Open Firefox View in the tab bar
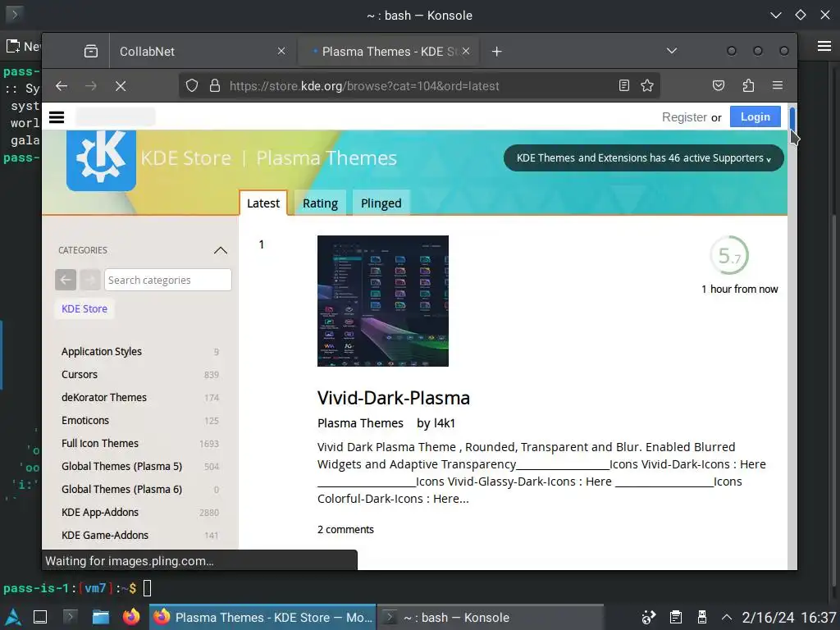Screen dimensions: 840x630 (x=91, y=52)
